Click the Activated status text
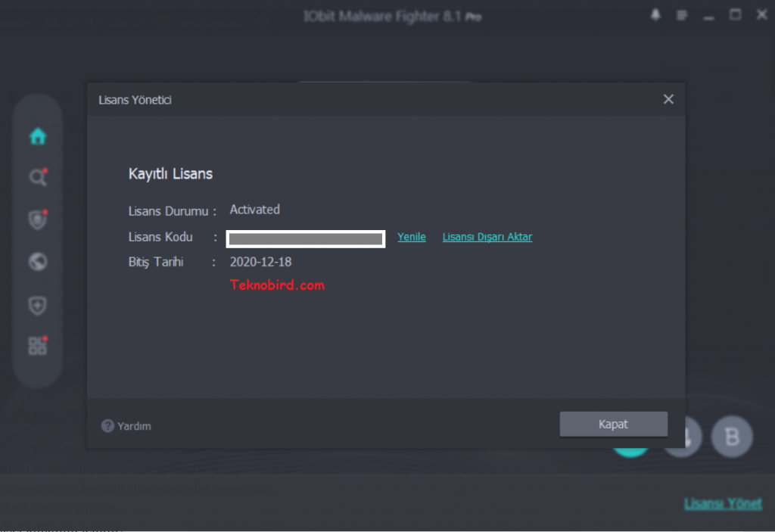This screenshot has width=775, height=532. (254, 210)
